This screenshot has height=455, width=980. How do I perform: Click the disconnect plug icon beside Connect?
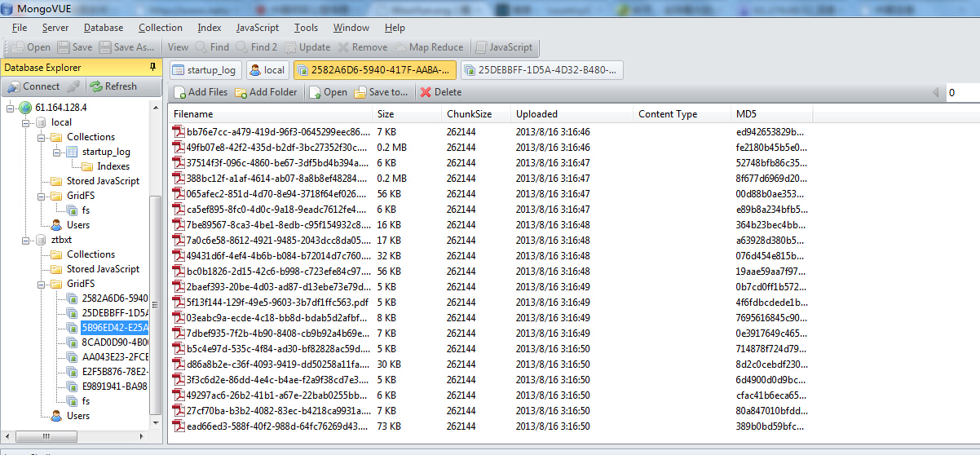tap(73, 86)
